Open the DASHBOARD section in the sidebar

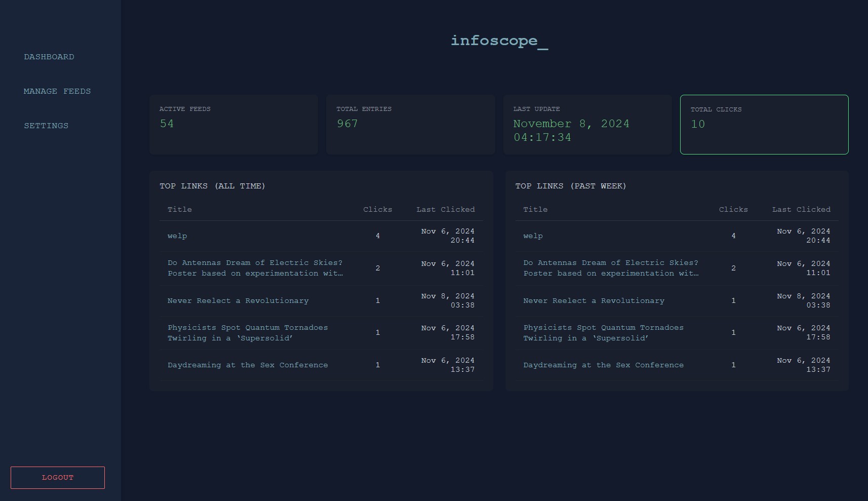(x=49, y=57)
